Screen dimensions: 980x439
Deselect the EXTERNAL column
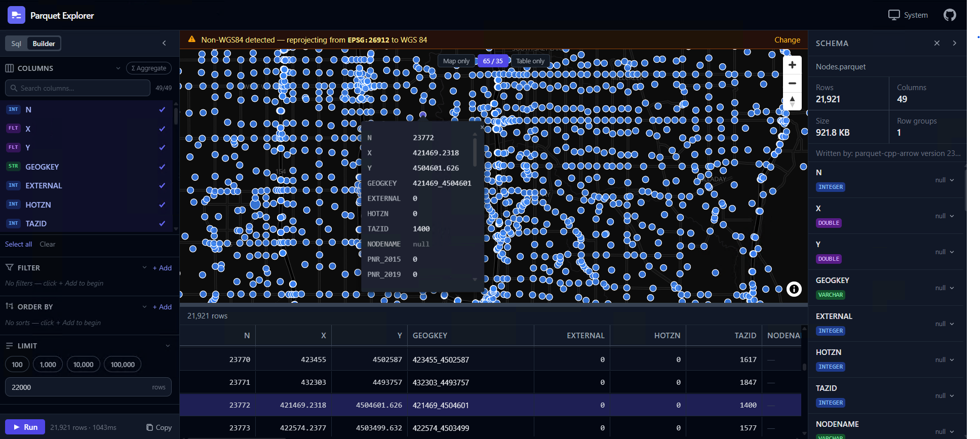point(162,185)
